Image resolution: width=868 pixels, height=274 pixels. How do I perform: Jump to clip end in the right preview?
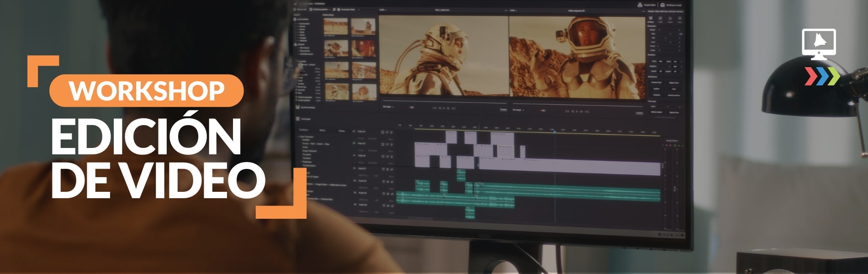click(587, 111)
